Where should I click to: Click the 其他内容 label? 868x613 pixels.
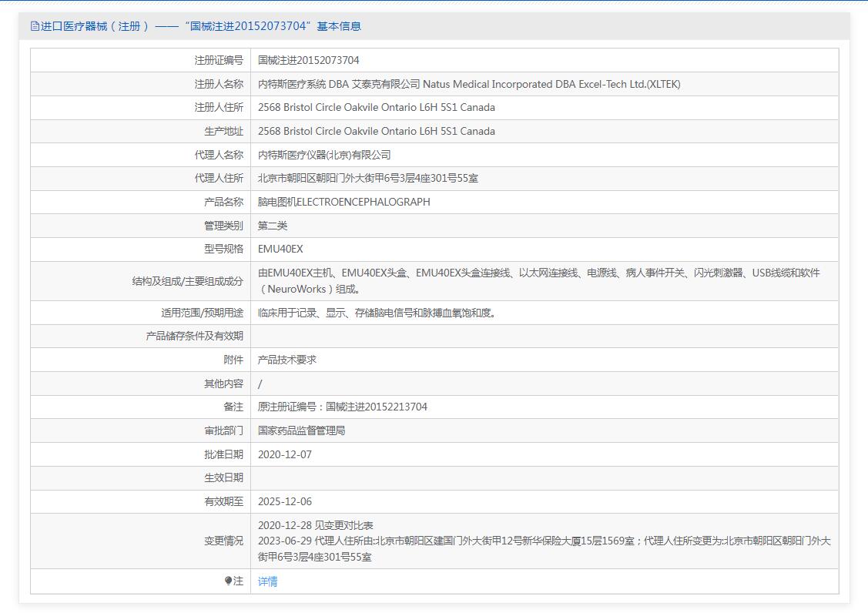coord(223,384)
